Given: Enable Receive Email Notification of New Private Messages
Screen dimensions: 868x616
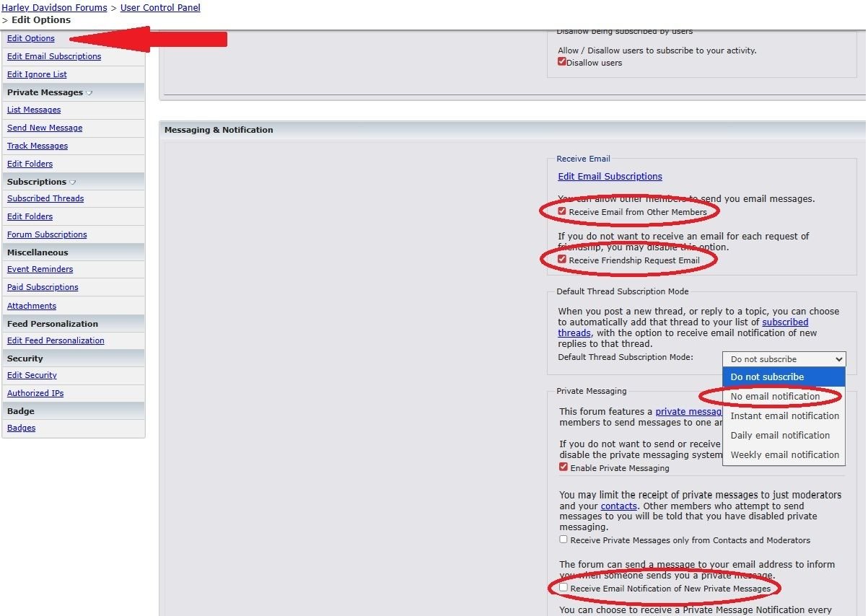Looking at the screenshot, I should click(x=564, y=588).
